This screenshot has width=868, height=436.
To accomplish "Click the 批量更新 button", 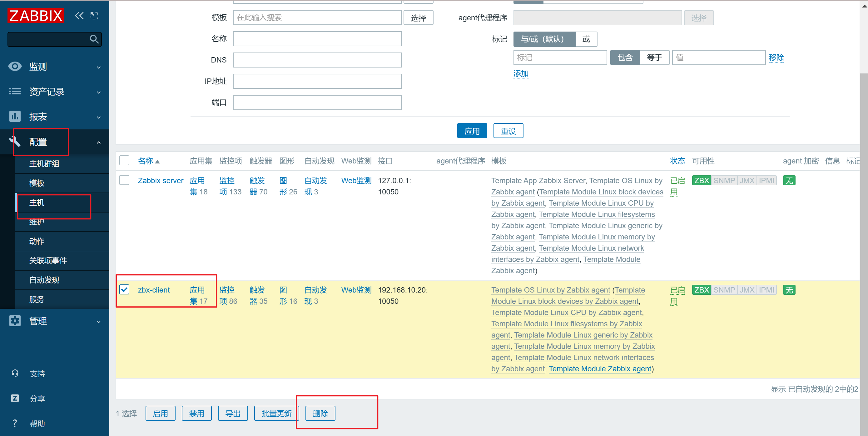I will 276,413.
